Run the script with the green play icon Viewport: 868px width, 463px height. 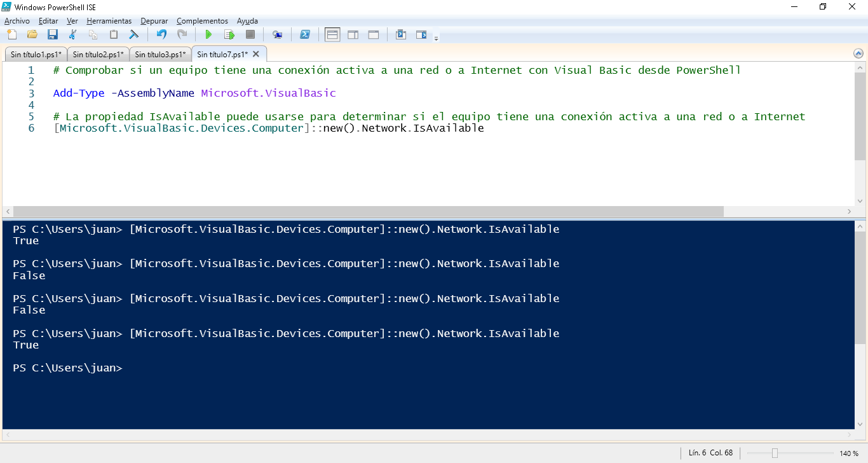208,34
